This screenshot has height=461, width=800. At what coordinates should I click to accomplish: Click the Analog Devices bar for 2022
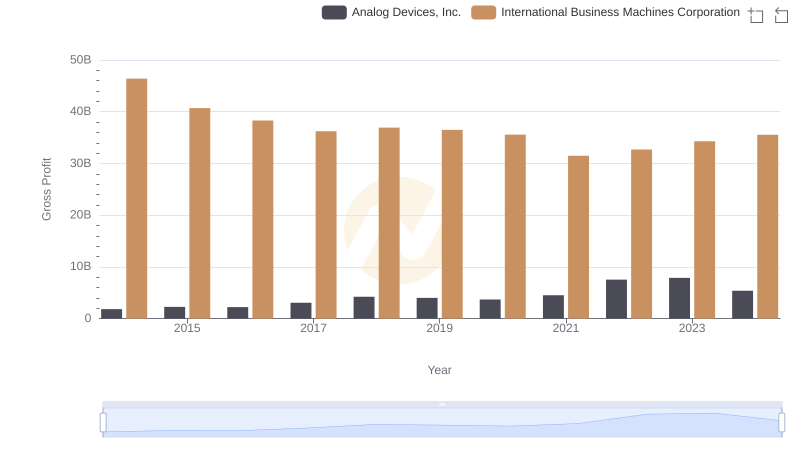(616, 299)
